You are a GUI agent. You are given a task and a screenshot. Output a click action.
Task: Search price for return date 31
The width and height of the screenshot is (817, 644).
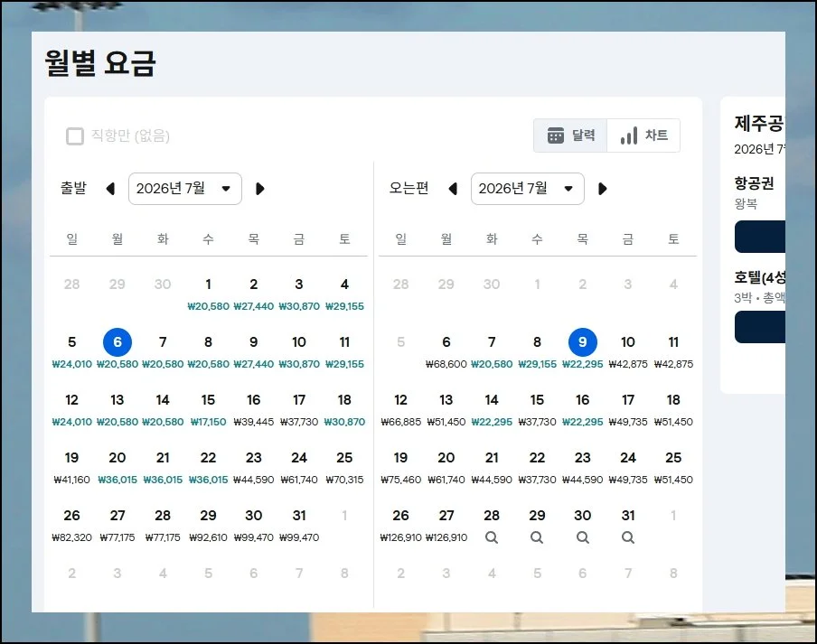click(628, 537)
